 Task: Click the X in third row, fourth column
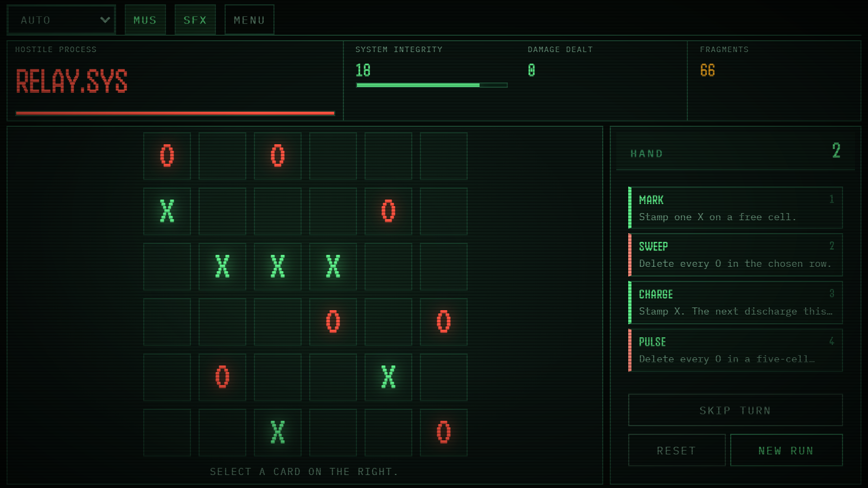[333, 267]
